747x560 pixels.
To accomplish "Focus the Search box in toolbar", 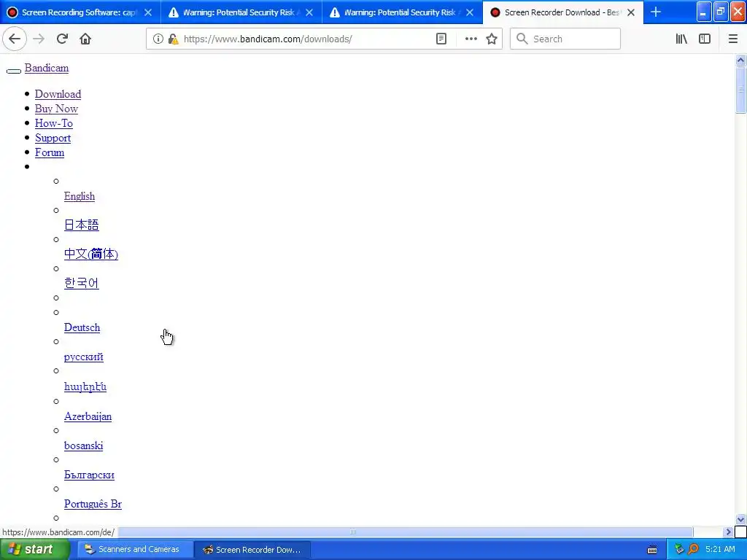I will click(565, 39).
